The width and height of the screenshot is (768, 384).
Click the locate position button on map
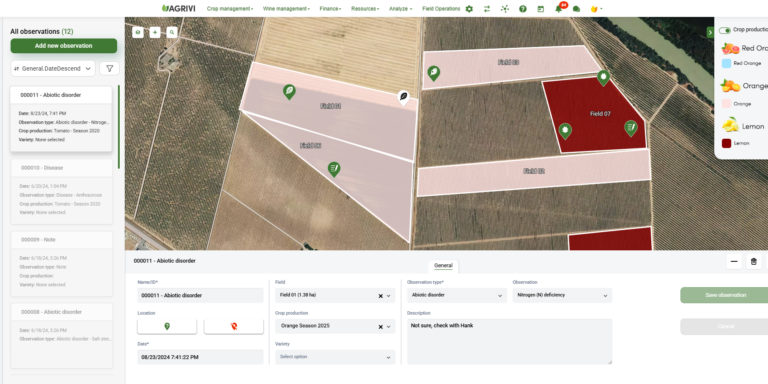point(155,32)
